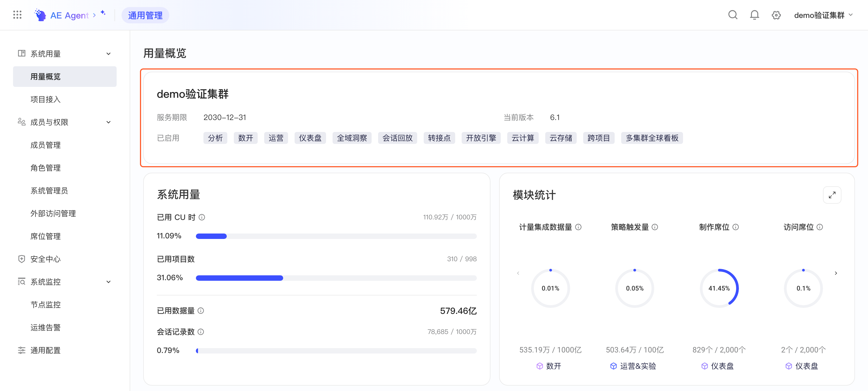The image size is (868, 391).
Task: Click the 安全中心 shield icon
Action: coord(22,259)
